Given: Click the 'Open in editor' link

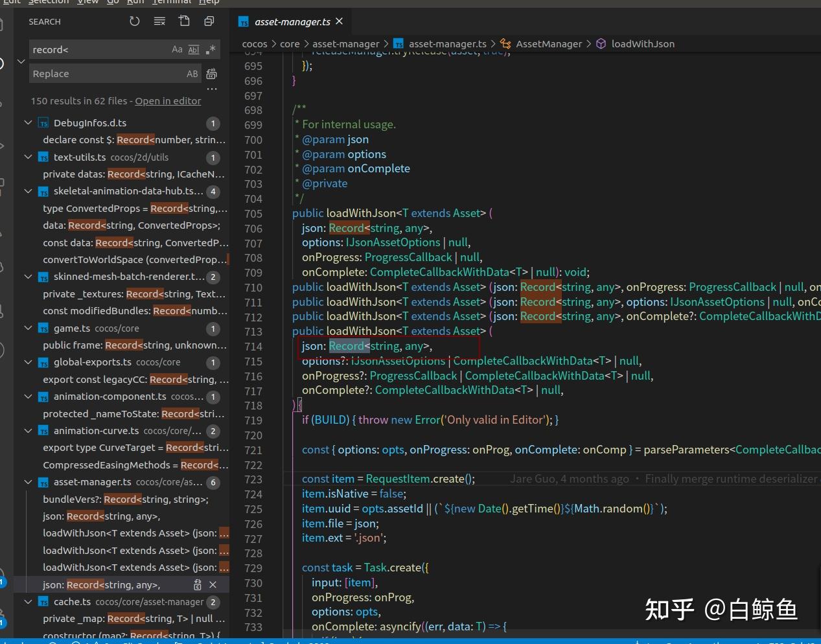Looking at the screenshot, I should pos(168,101).
